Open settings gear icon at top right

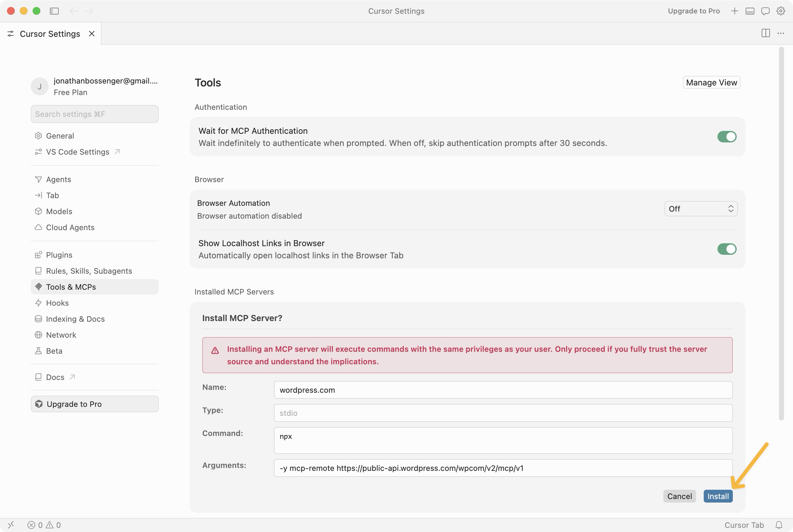tap(781, 11)
